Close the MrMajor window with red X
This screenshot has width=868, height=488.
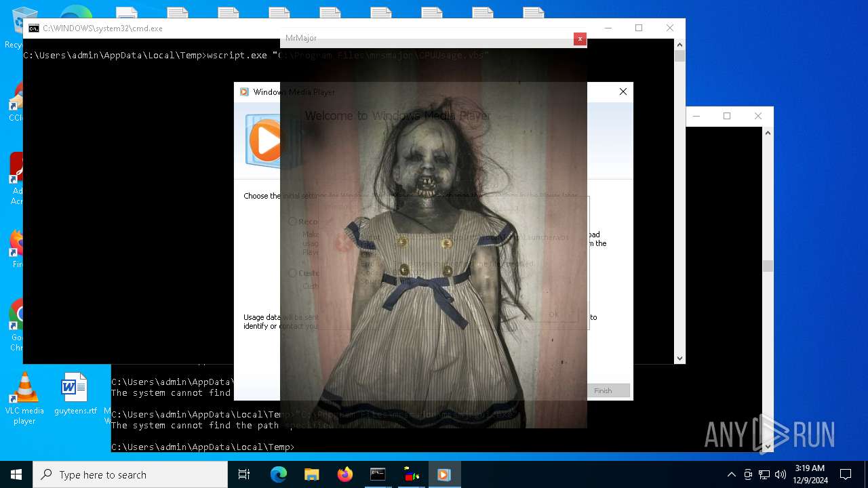point(580,39)
